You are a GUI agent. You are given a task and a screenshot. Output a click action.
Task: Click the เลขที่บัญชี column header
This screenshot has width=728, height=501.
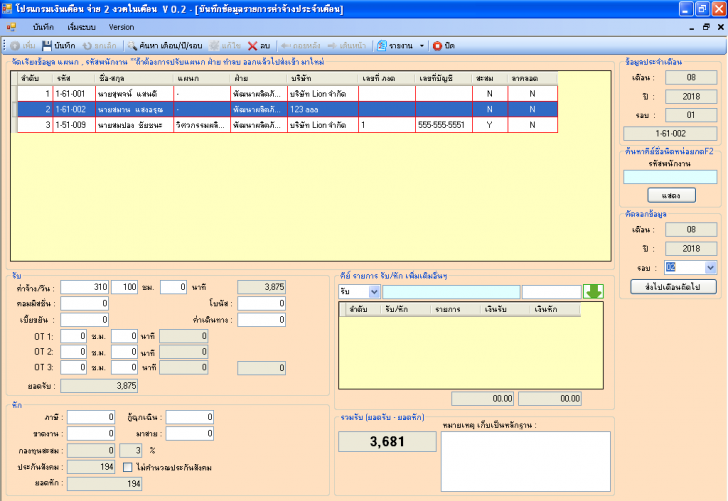tap(443, 78)
